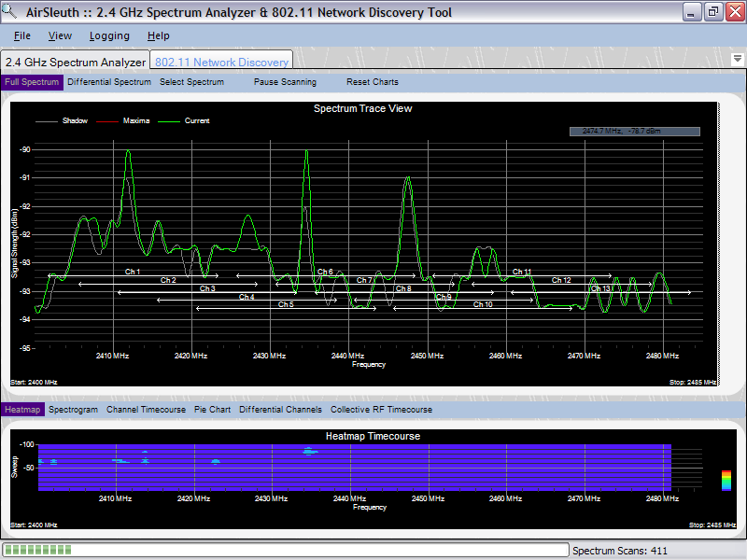
Task: Restore down the AirSleuth window
Action: pyautogui.click(x=713, y=12)
